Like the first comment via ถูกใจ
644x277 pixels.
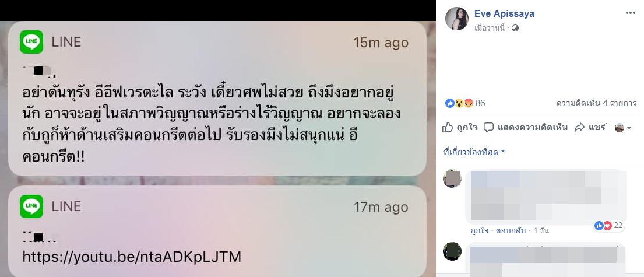click(x=480, y=230)
